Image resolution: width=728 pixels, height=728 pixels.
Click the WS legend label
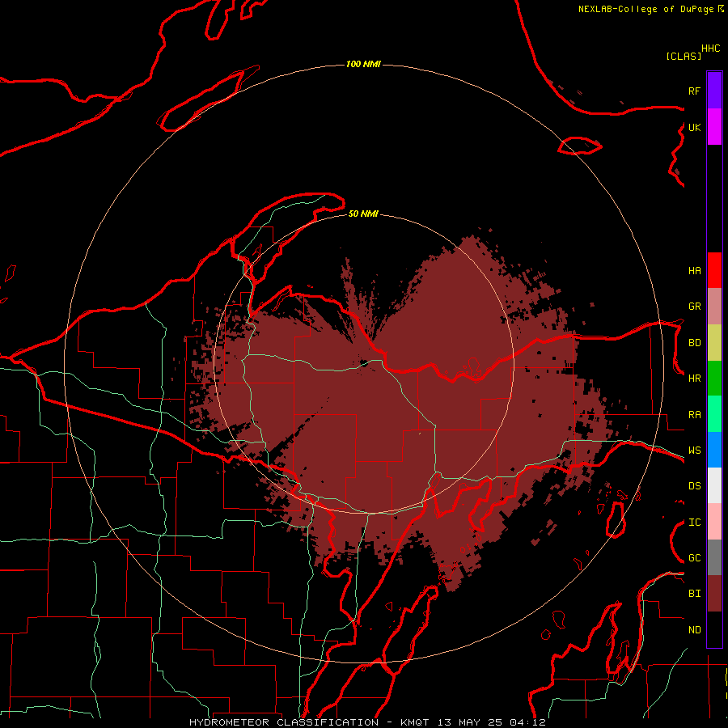click(694, 451)
